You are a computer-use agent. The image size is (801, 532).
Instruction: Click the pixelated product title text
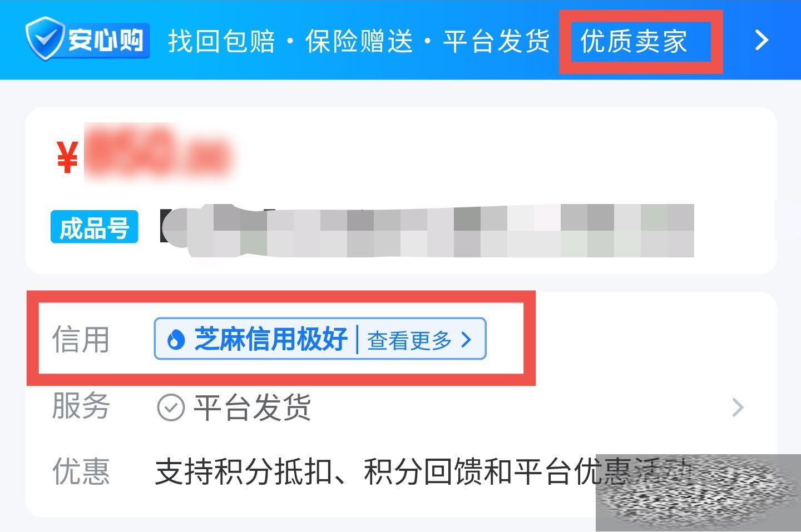(427, 231)
